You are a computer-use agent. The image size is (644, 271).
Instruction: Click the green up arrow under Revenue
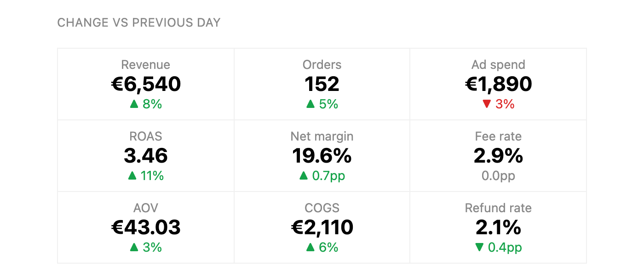tap(134, 104)
